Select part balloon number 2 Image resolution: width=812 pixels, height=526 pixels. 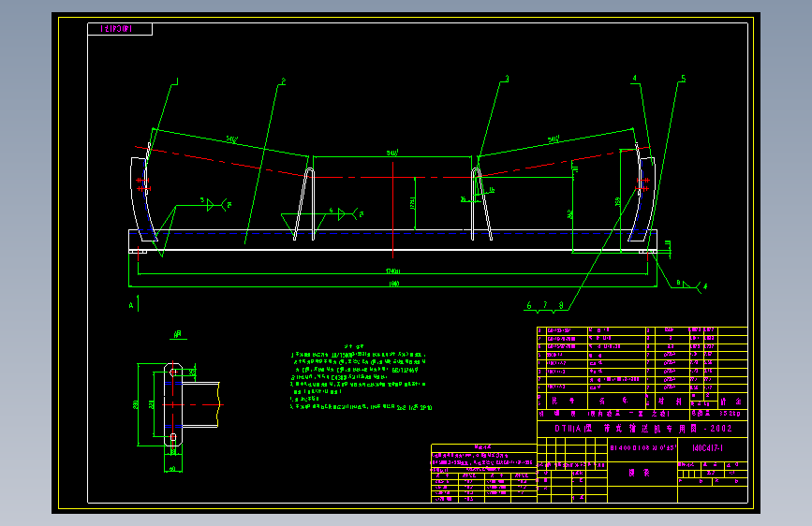(x=283, y=81)
